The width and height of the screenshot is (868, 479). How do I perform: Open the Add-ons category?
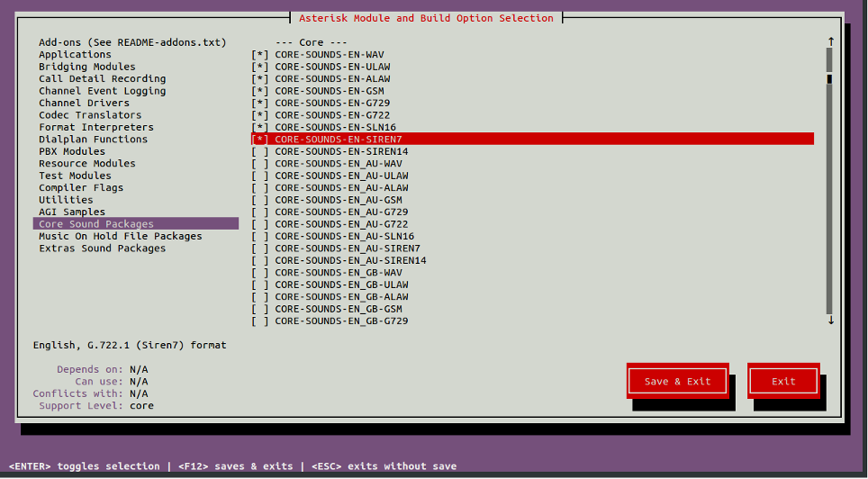132,42
